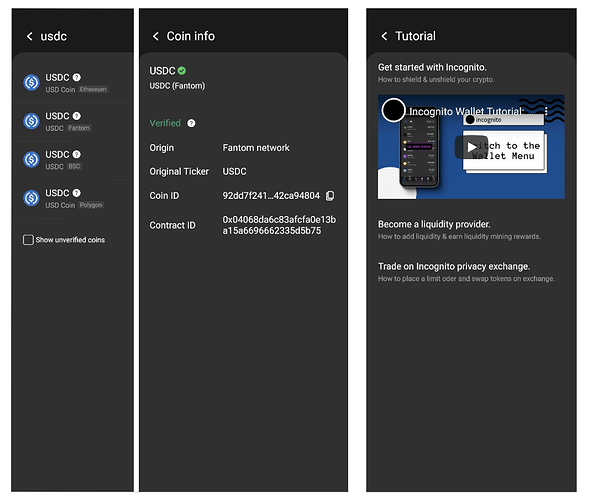This screenshot has height=500, width=593.
Task: Select the USDC Fantom list row
Action: (x=73, y=121)
